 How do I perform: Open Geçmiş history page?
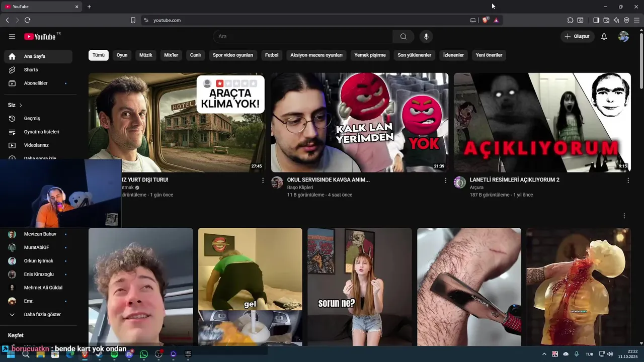tap(38, 118)
